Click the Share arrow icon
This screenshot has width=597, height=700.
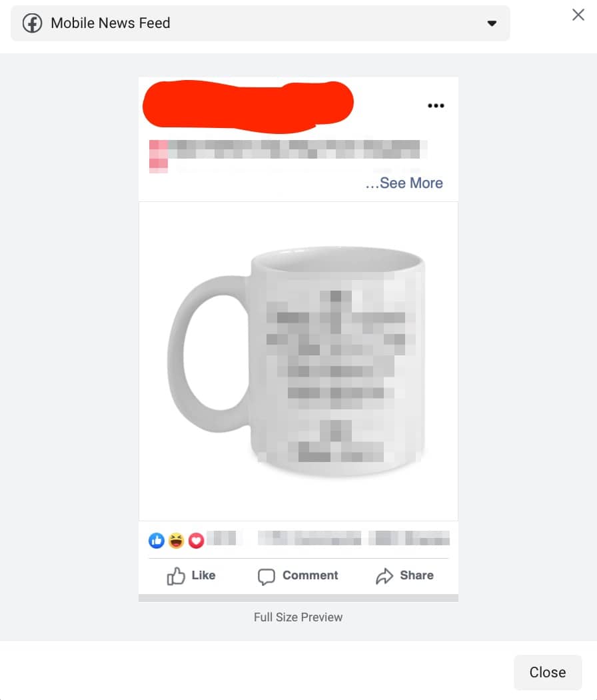(x=384, y=576)
